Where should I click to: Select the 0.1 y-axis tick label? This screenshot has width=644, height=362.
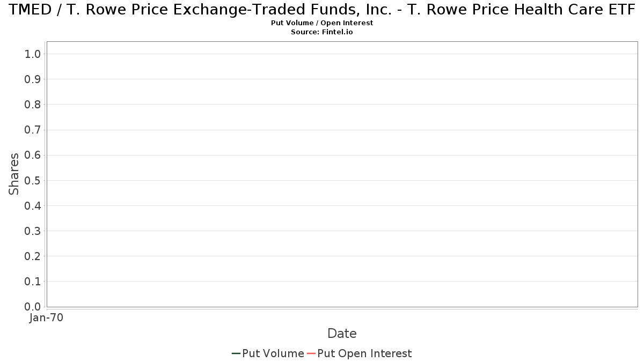33,282
